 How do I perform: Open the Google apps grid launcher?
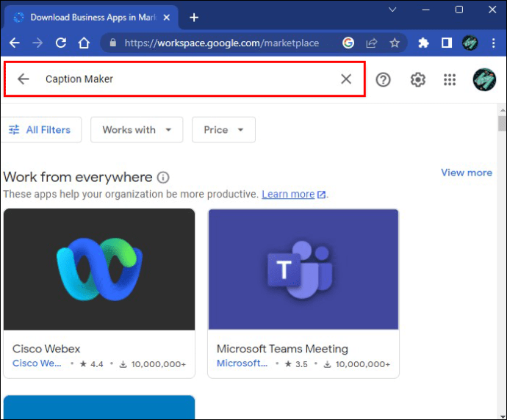(x=450, y=79)
